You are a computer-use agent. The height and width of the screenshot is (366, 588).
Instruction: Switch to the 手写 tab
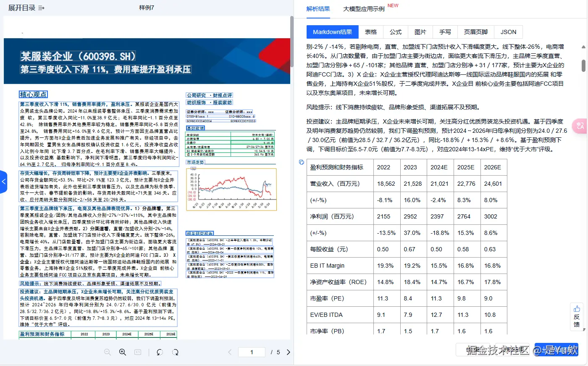[x=445, y=32]
